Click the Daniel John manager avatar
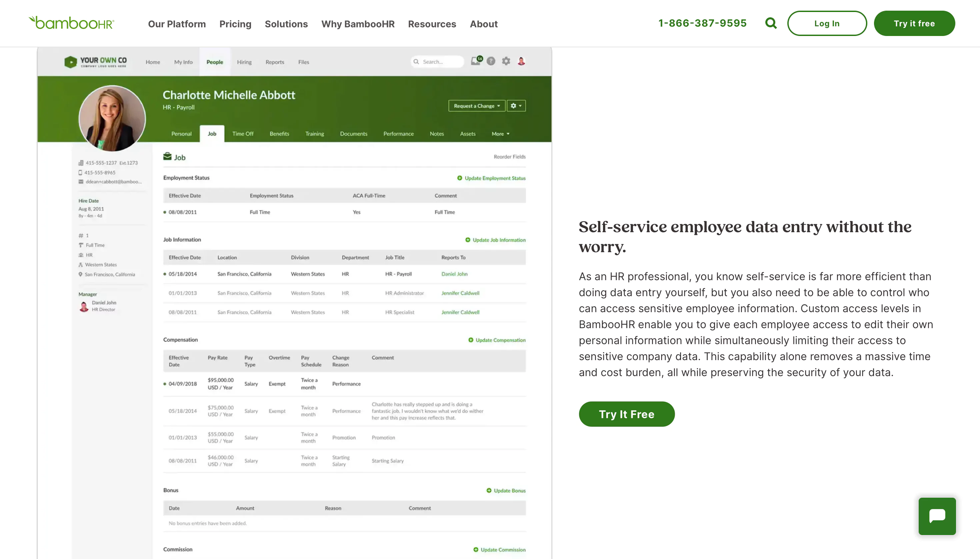 (84, 306)
